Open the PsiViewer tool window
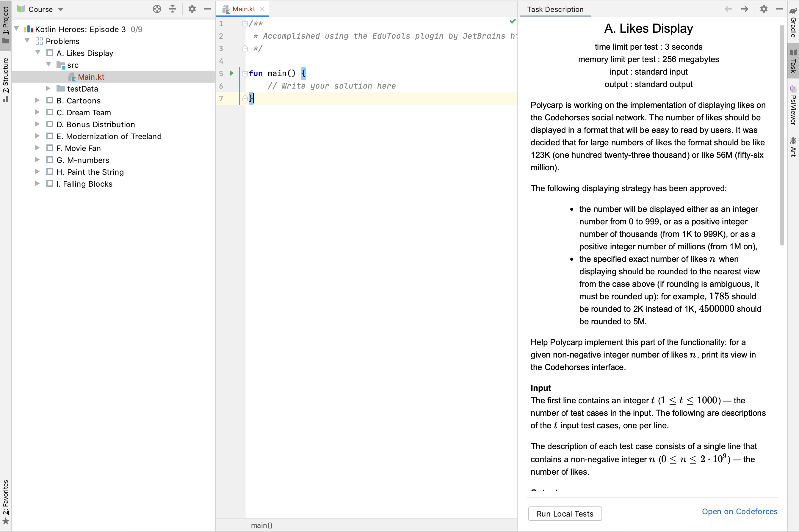 [x=793, y=105]
